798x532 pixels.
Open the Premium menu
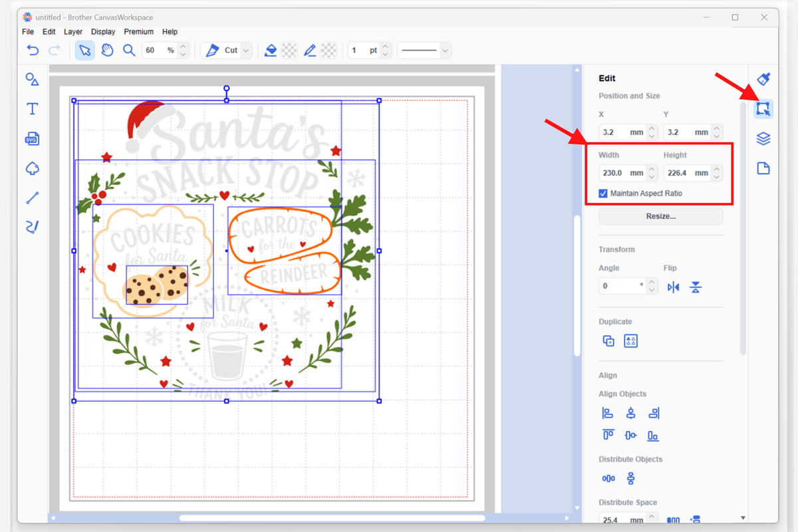tap(138, 32)
